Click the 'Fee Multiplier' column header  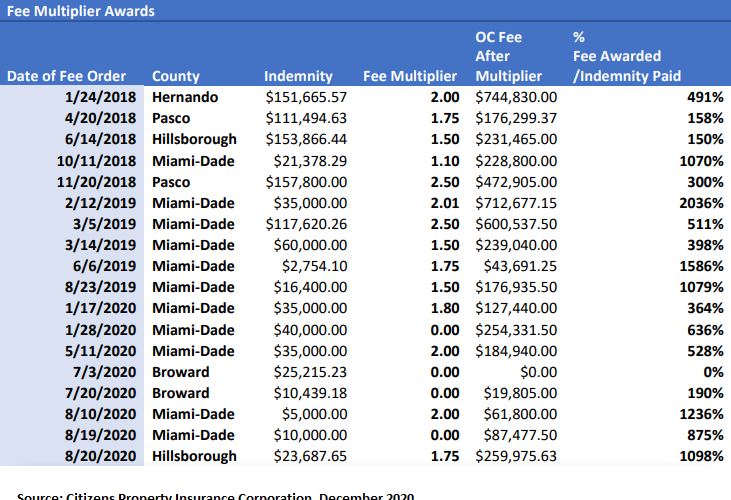(410, 76)
